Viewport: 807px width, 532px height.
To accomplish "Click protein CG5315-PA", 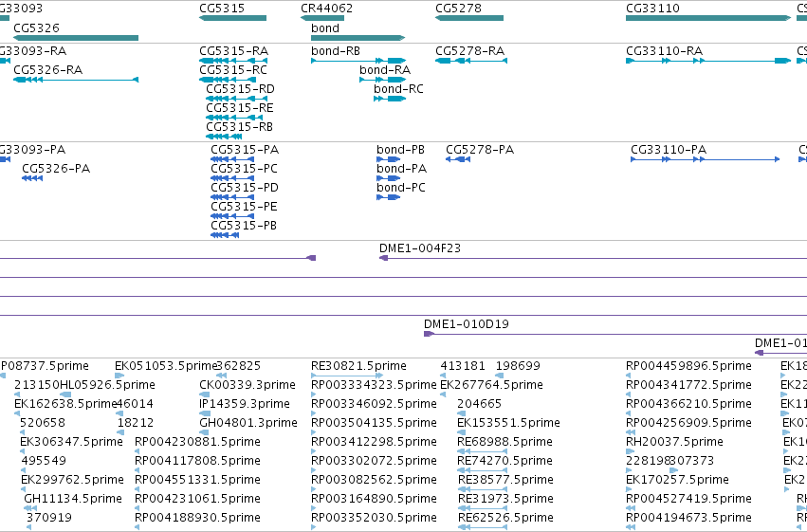I will coord(232,159).
